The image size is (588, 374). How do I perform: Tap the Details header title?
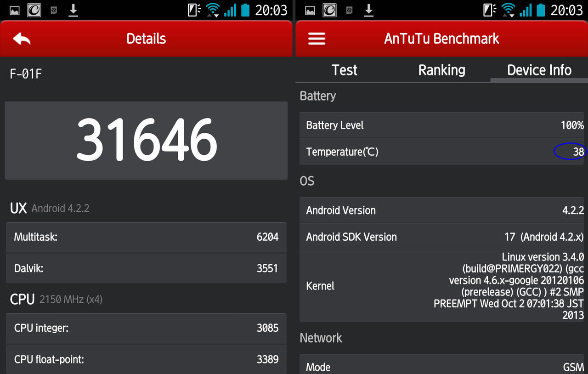[146, 39]
